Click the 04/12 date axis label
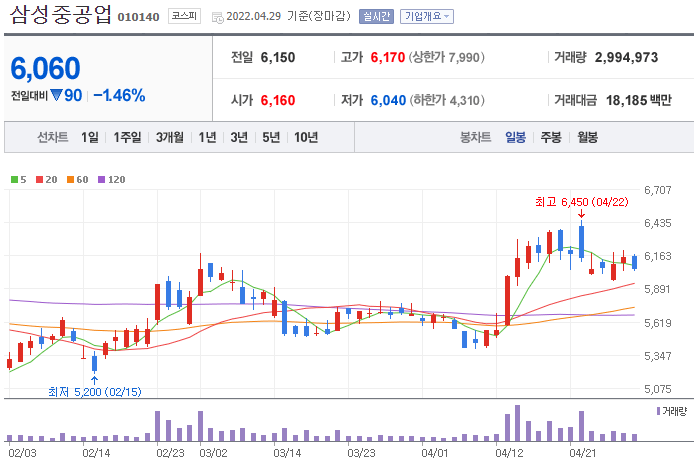 point(509,453)
